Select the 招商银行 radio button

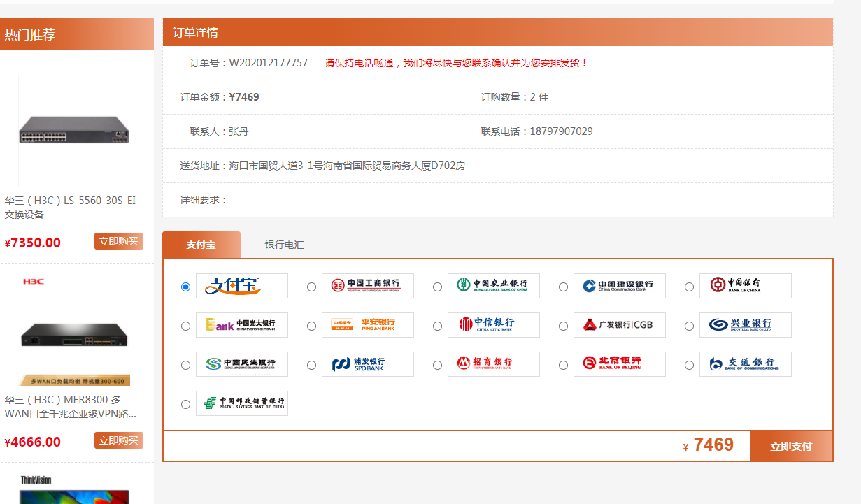coord(437,365)
